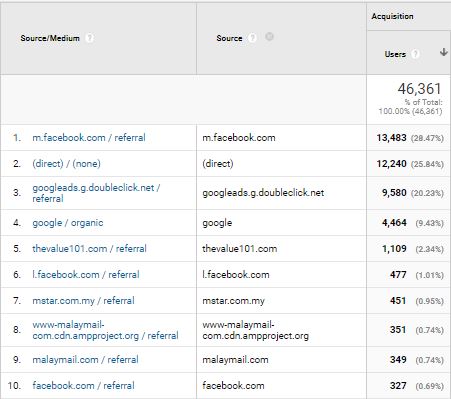451x399 pixels.
Task: Remove Source secondary dimension with the x icon
Action: (x=269, y=37)
